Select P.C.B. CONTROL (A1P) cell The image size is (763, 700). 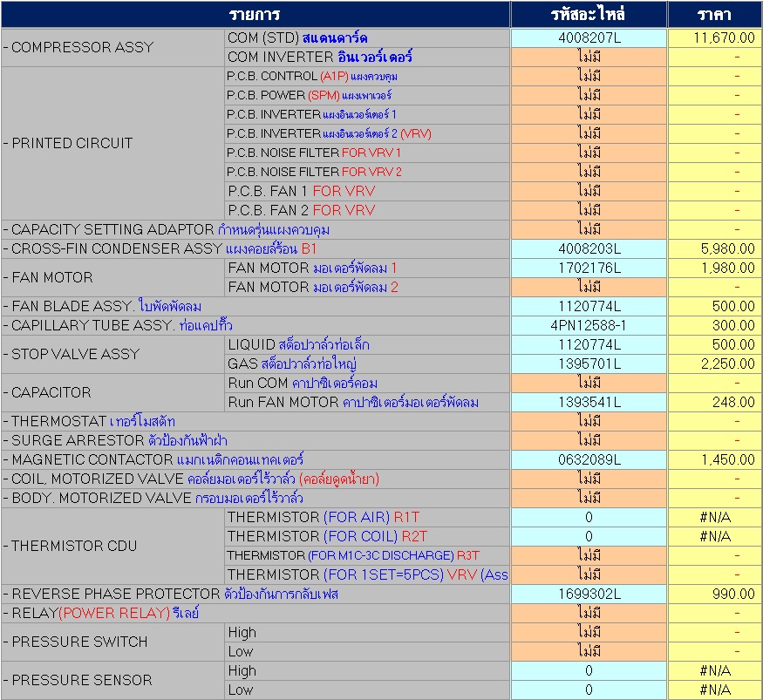tap(367, 77)
